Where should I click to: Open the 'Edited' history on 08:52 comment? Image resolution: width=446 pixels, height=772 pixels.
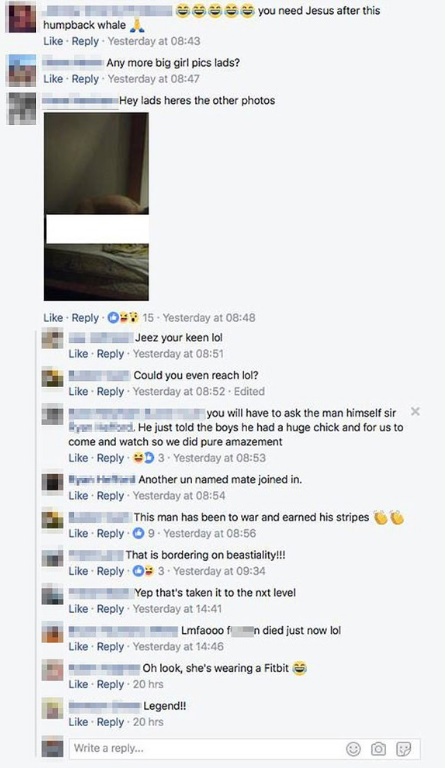[x=249, y=391]
